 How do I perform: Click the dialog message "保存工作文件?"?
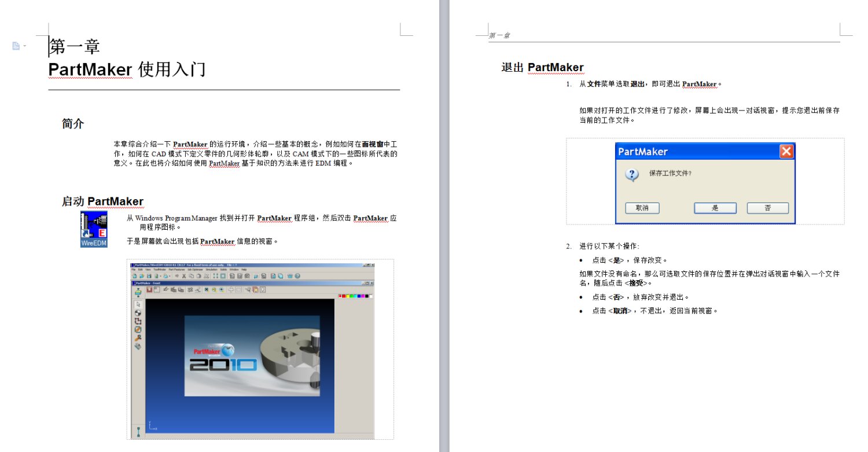point(670,173)
